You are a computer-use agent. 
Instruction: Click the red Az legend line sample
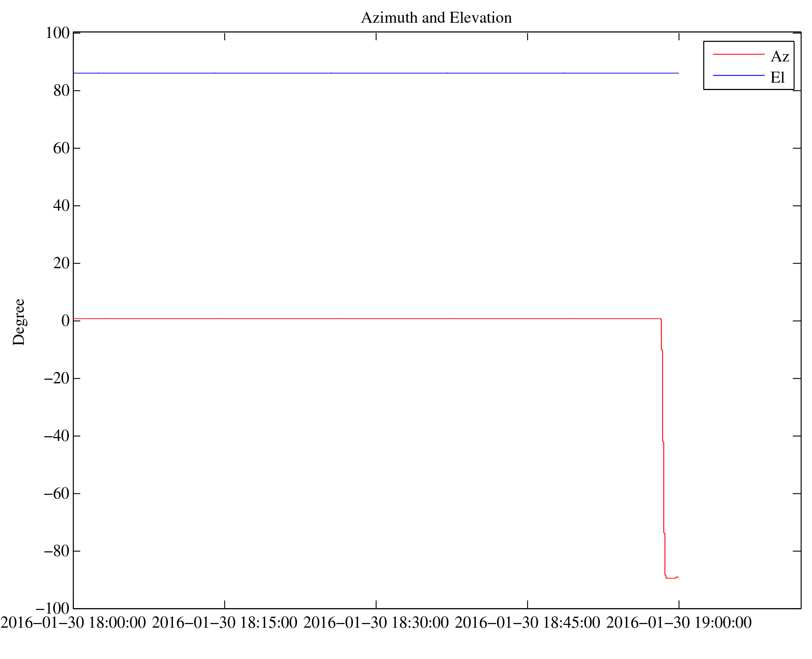[738, 54]
